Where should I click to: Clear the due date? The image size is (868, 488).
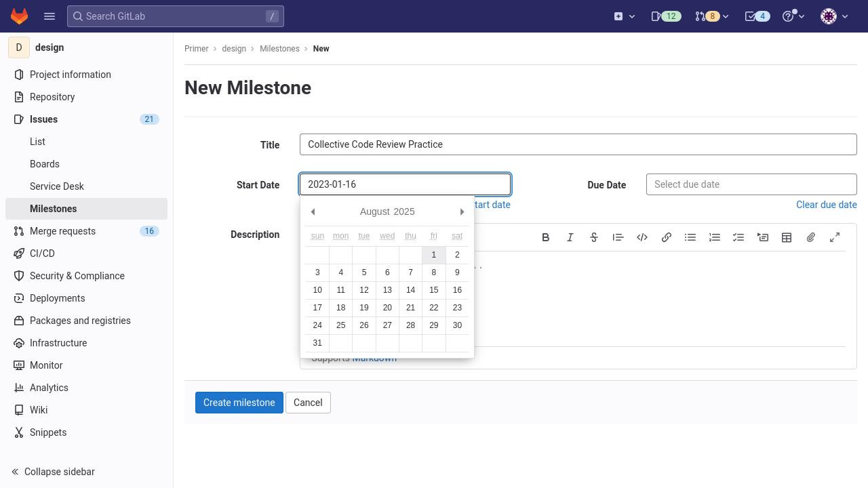pos(827,205)
